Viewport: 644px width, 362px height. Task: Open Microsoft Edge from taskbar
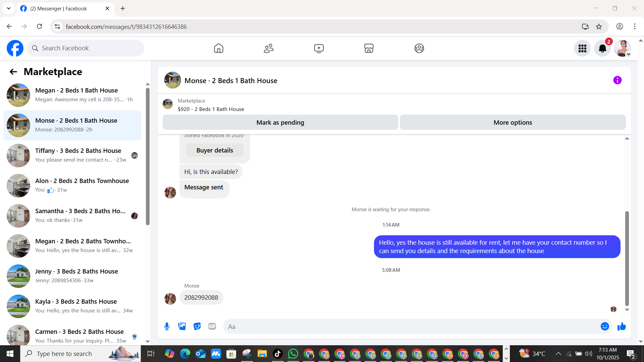click(185, 354)
